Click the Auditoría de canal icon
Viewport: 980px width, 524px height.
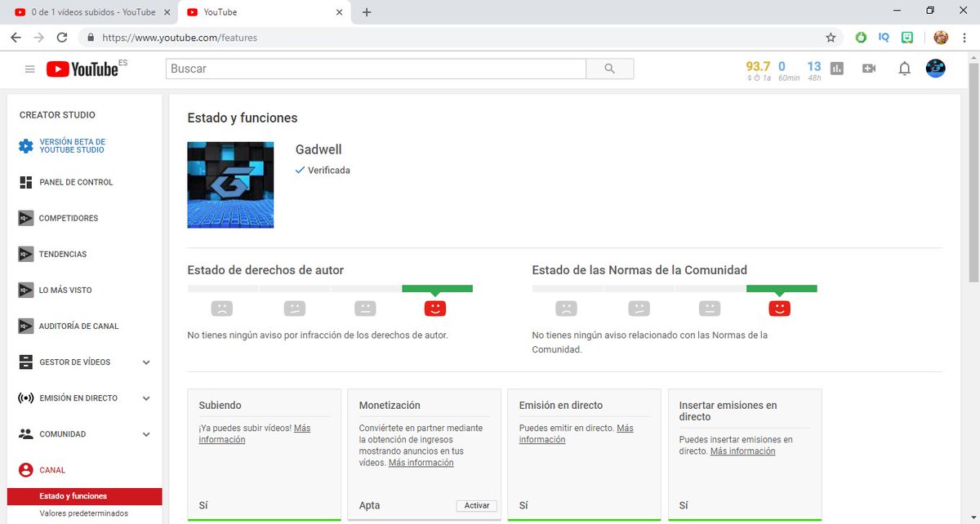click(x=25, y=326)
